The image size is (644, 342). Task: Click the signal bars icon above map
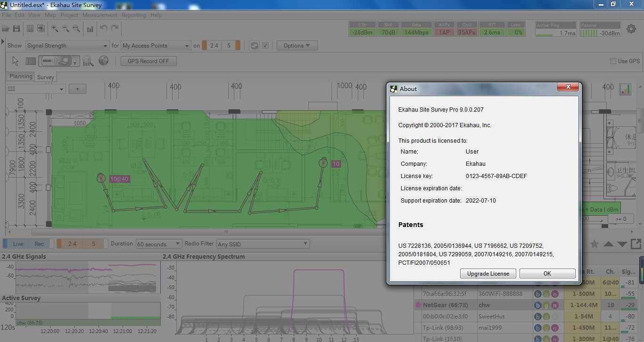tap(625, 89)
